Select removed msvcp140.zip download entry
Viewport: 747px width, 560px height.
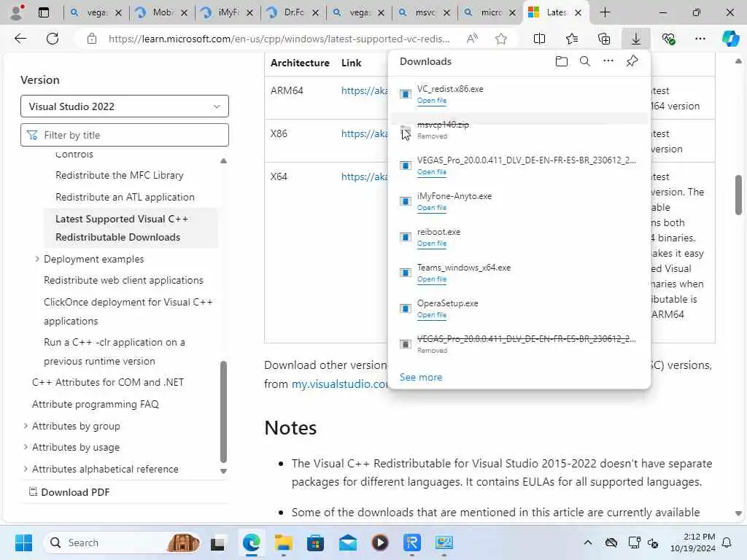[519, 130]
